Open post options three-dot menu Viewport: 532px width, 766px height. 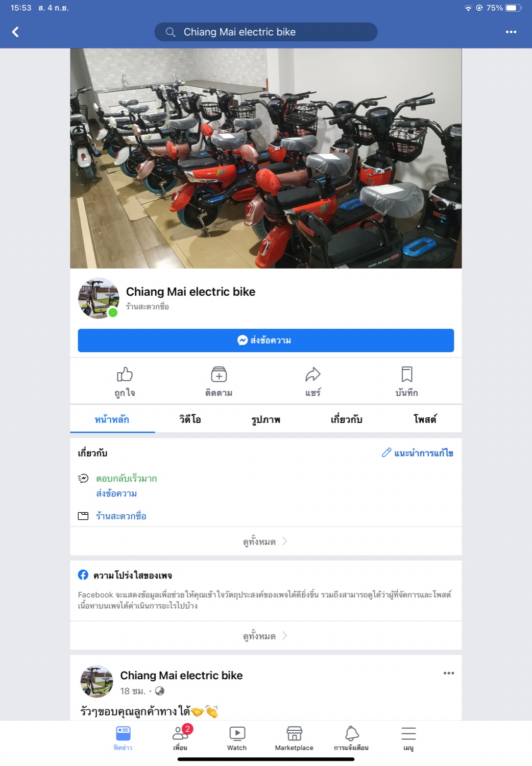pyautogui.click(x=449, y=673)
